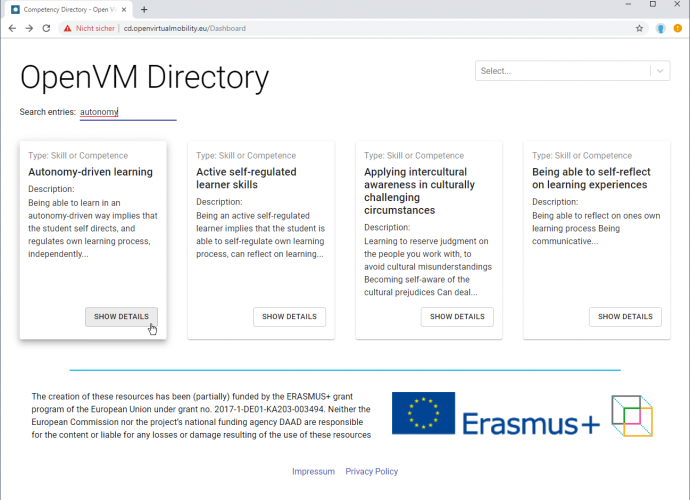The image size is (690, 500).
Task: Click 'Being able to self-reflect' card heading
Action: coord(591,178)
